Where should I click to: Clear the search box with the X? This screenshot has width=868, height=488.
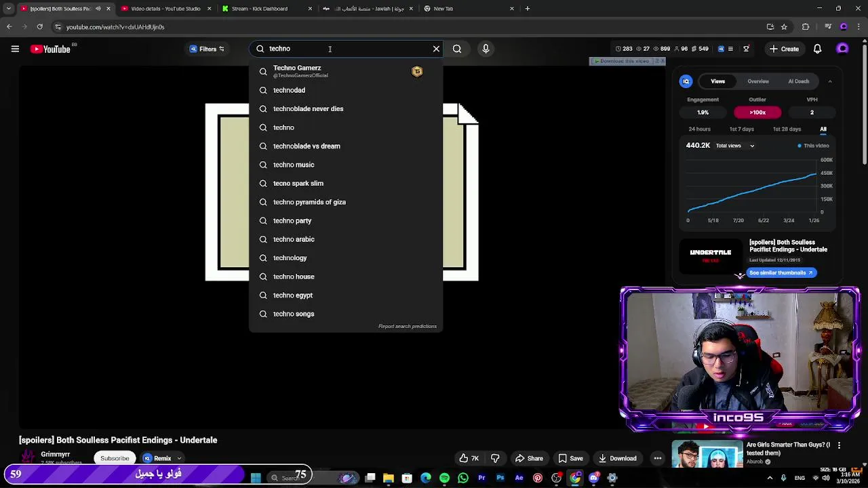click(436, 49)
